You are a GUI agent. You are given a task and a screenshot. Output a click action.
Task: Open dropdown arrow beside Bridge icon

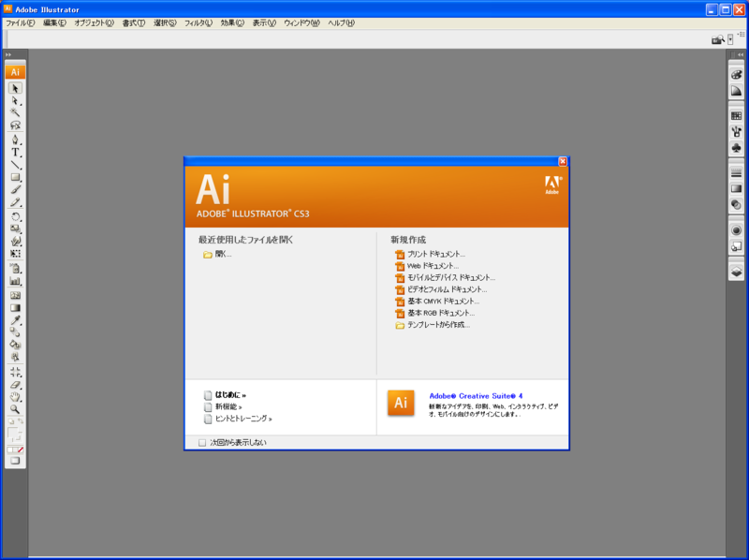730,39
